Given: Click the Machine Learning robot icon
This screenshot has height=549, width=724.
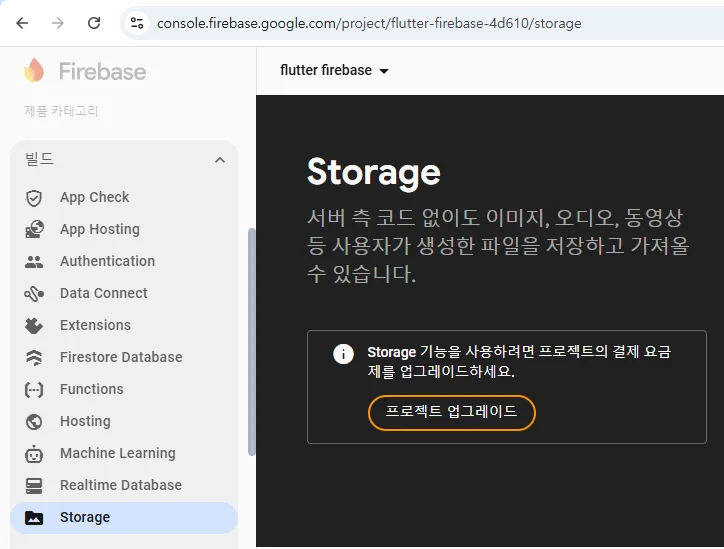Looking at the screenshot, I should tap(34, 454).
